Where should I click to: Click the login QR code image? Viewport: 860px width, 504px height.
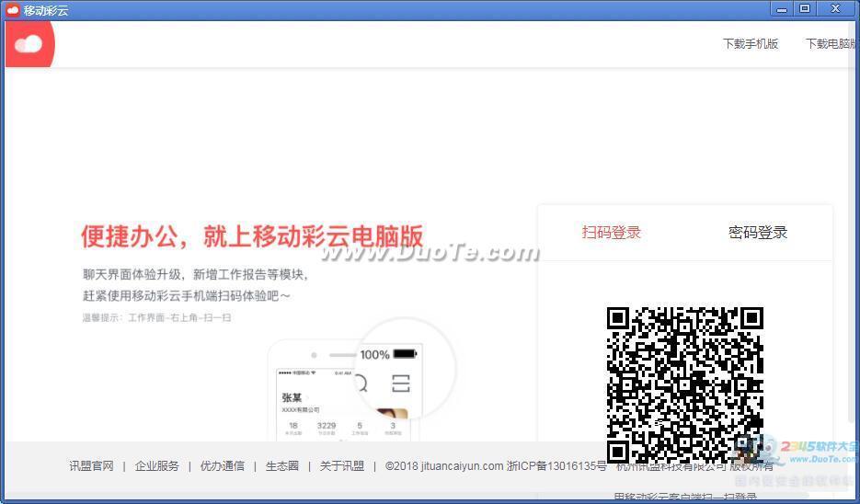(684, 385)
